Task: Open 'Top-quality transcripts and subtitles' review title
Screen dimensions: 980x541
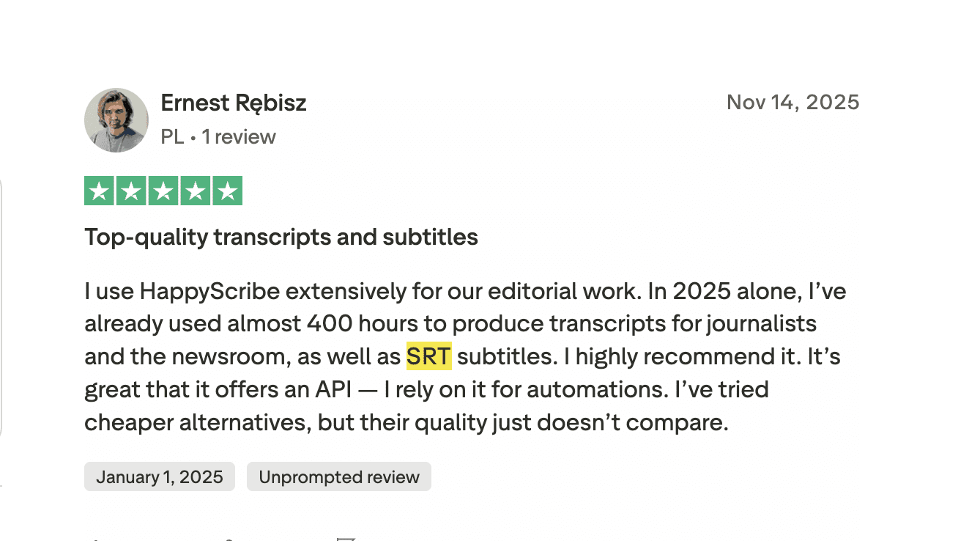Action: click(281, 238)
